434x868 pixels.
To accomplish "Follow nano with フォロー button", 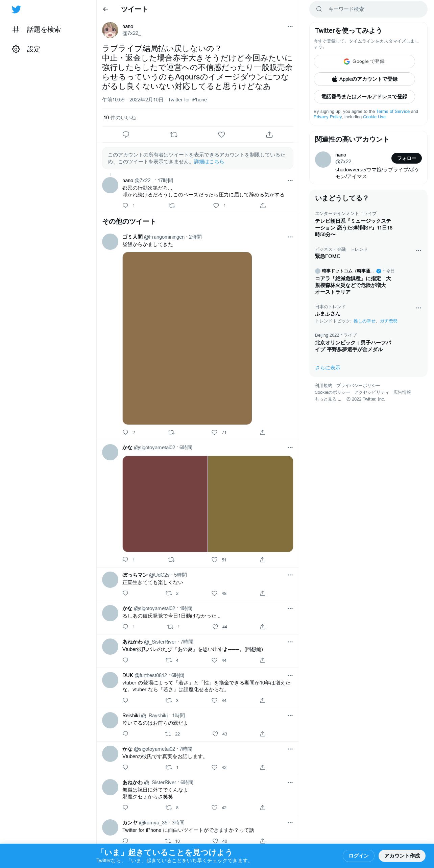I will [406, 158].
